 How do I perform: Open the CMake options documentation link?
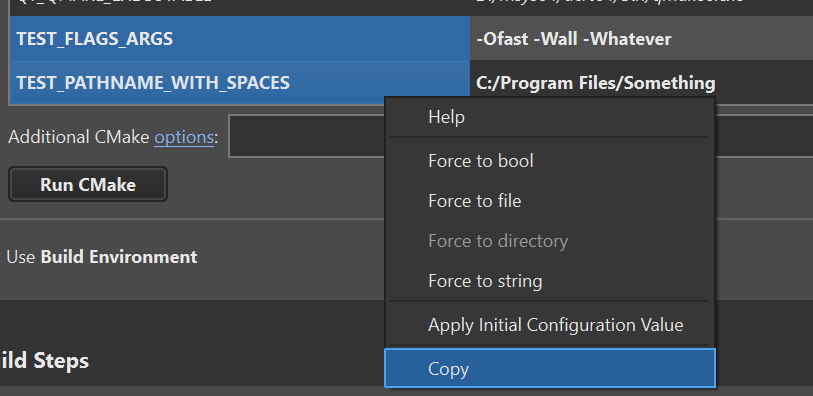coord(184,137)
